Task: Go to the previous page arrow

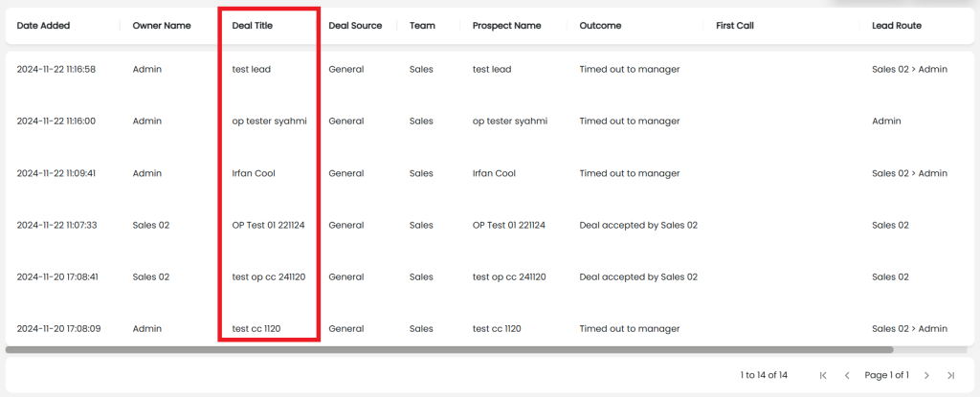Action: point(847,375)
